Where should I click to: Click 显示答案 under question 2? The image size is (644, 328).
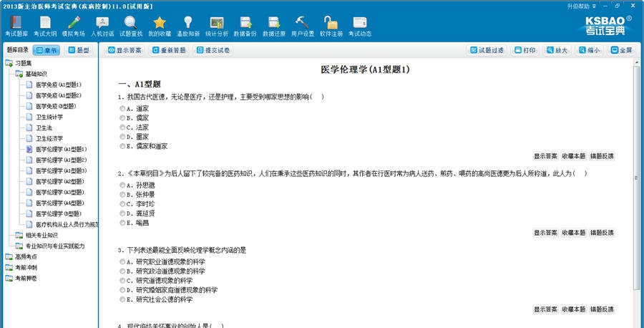(x=545, y=233)
